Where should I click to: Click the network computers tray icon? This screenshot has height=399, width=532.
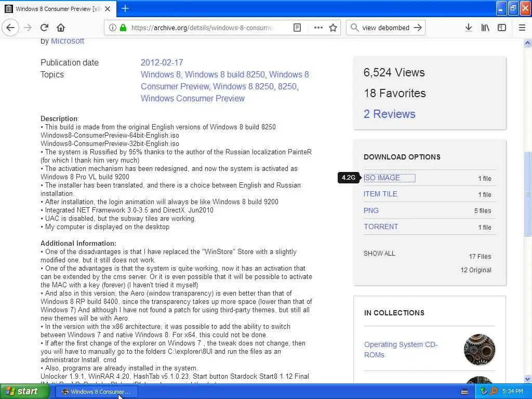coord(484,392)
